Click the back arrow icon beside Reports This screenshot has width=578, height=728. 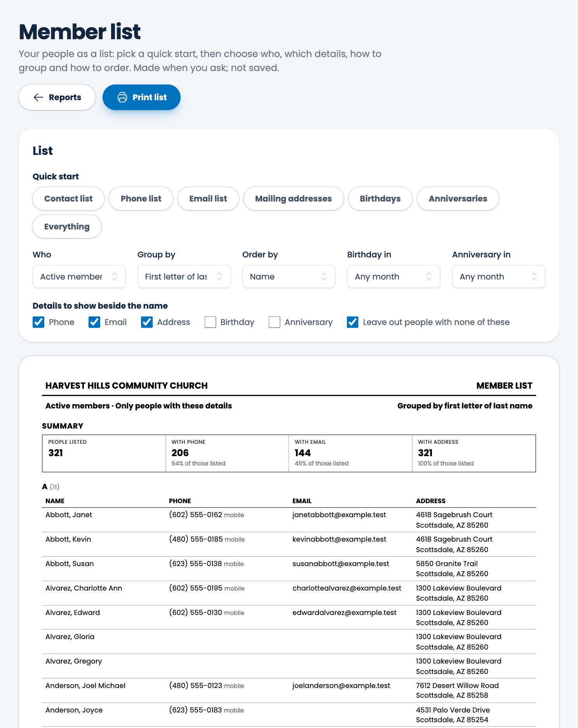coord(38,97)
